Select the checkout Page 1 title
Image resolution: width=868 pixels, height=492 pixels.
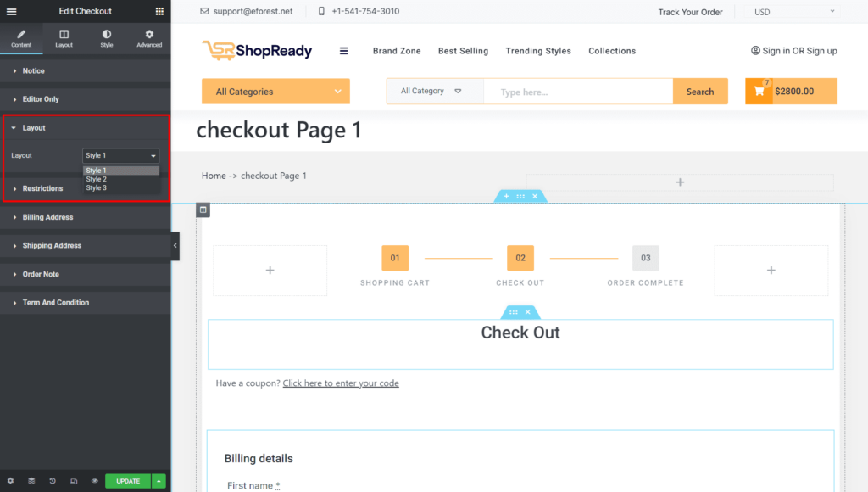pyautogui.click(x=278, y=130)
